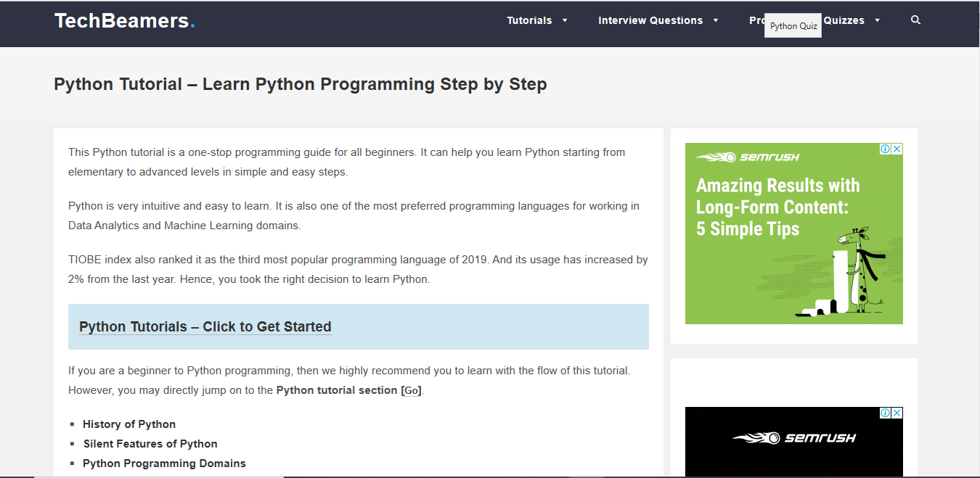Click the TechBeamers site logo
Screen dimensions: 980x478
[x=123, y=20]
